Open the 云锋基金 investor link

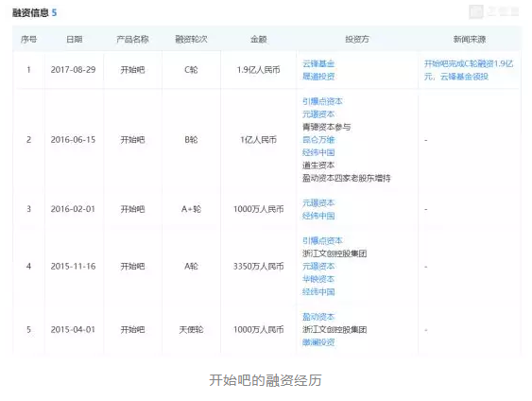318,63
